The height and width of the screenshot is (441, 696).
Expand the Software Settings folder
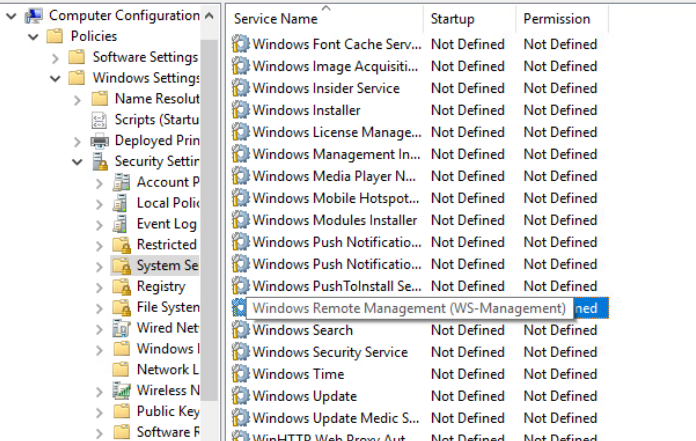(56, 57)
